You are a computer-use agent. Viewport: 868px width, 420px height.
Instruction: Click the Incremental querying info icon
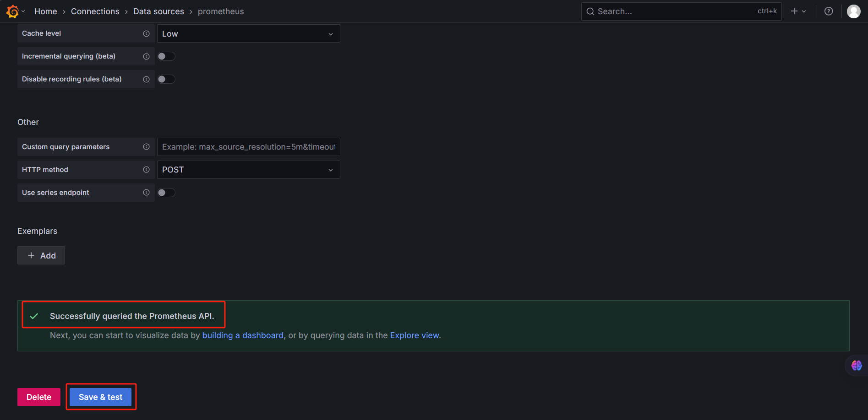pos(146,56)
